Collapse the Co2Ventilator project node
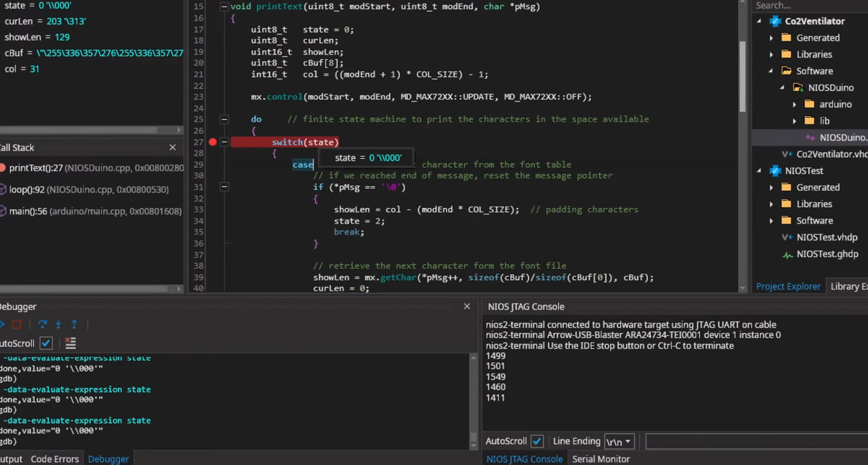The image size is (868, 465). tap(759, 21)
